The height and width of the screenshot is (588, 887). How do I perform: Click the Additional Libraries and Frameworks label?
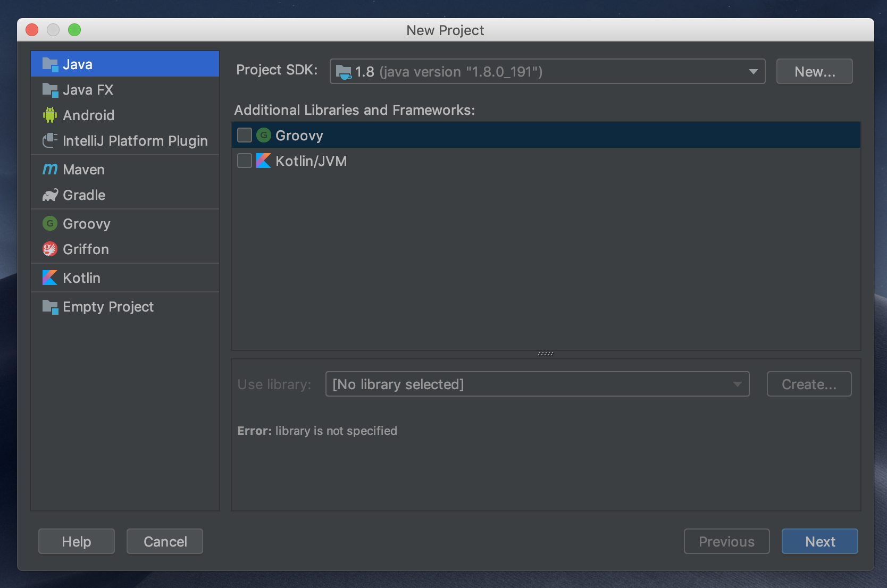coord(355,110)
